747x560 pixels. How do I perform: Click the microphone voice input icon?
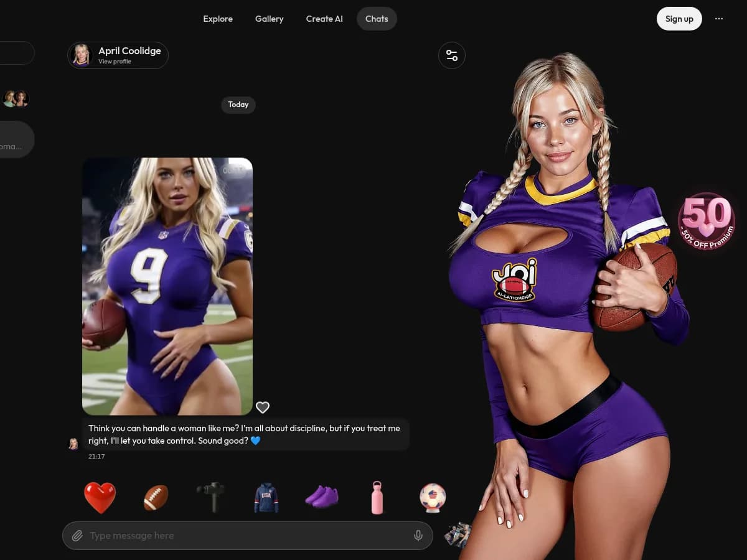[418, 536]
